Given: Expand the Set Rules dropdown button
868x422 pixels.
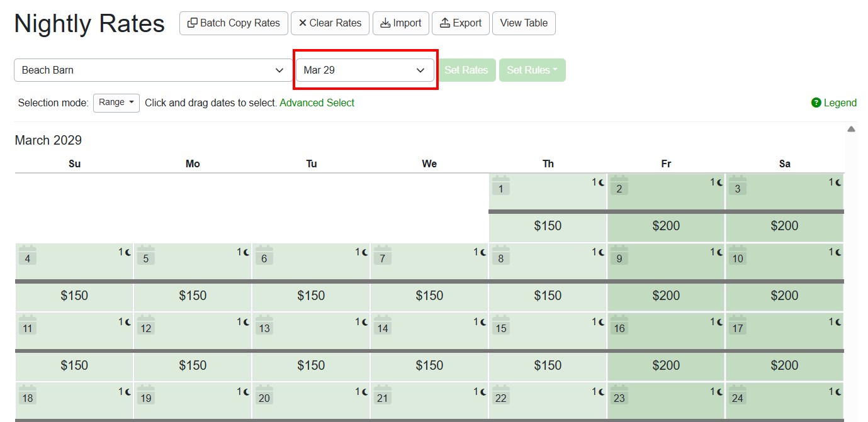Looking at the screenshot, I should [533, 70].
